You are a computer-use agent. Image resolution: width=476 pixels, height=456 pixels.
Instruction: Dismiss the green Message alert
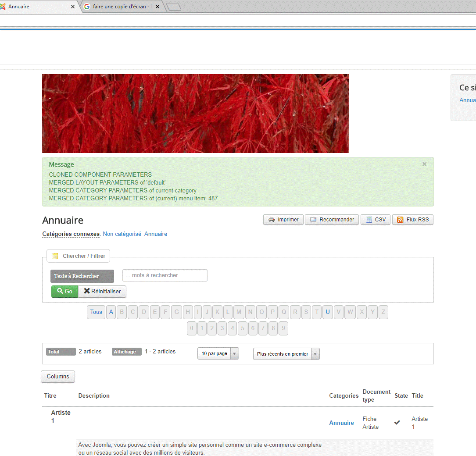[424, 164]
